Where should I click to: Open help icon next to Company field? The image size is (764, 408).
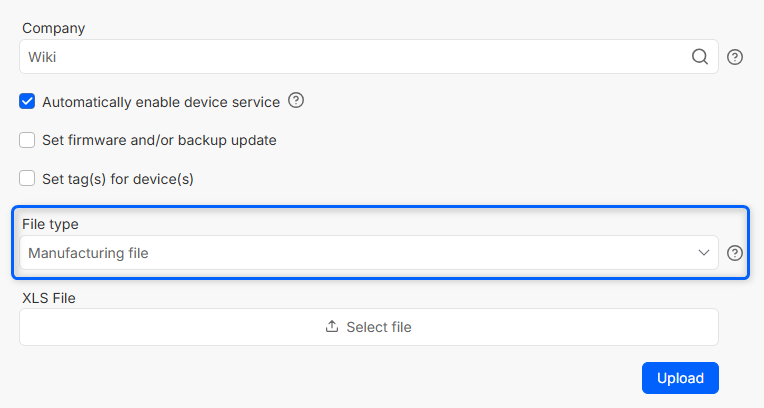735,57
